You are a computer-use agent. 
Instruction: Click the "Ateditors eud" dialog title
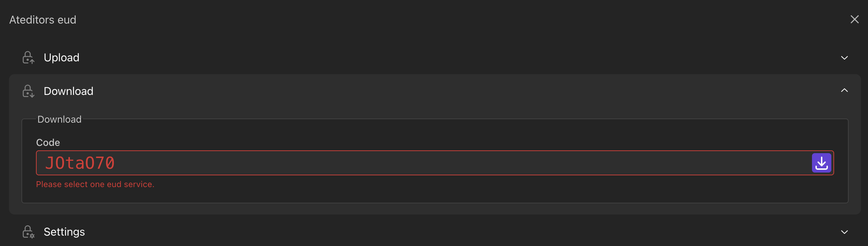click(43, 20)
